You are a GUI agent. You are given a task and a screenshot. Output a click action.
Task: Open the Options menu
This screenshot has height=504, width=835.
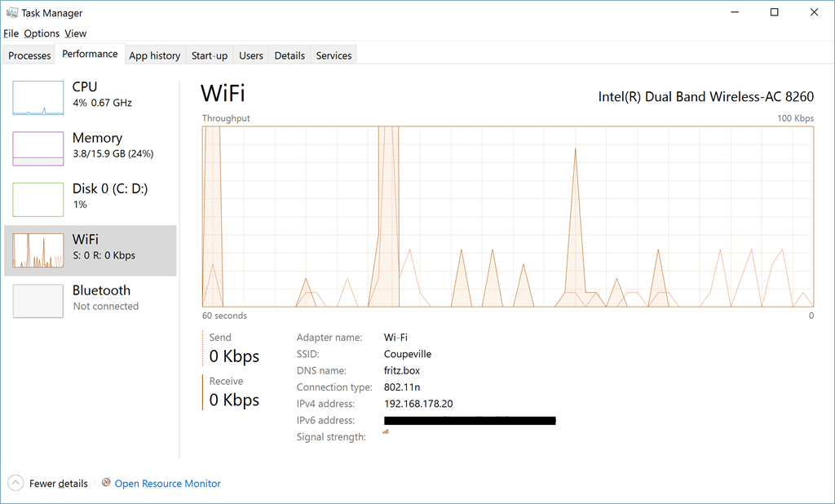[x=42, y=33]
